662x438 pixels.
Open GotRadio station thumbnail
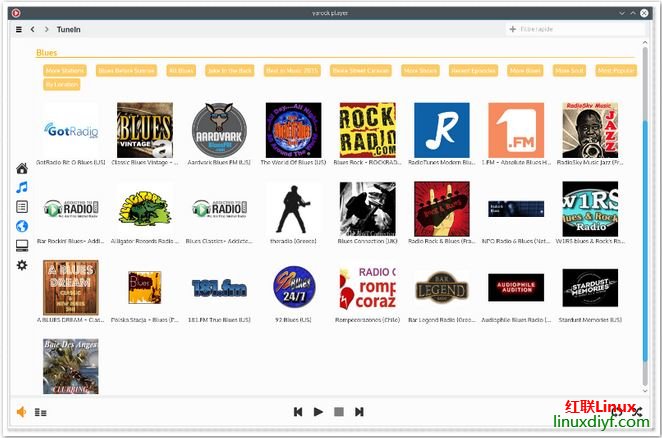click(x=71, y=130)
